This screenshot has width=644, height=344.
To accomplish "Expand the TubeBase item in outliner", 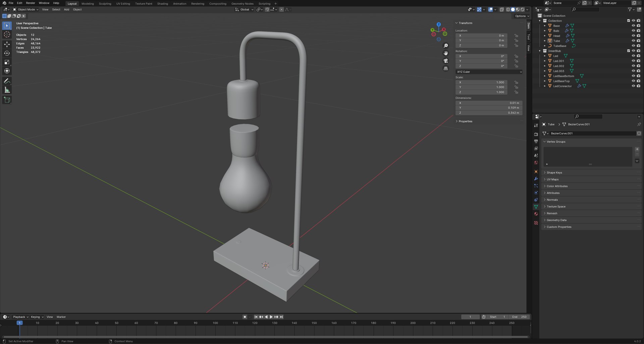I will [x=545, y=46].
